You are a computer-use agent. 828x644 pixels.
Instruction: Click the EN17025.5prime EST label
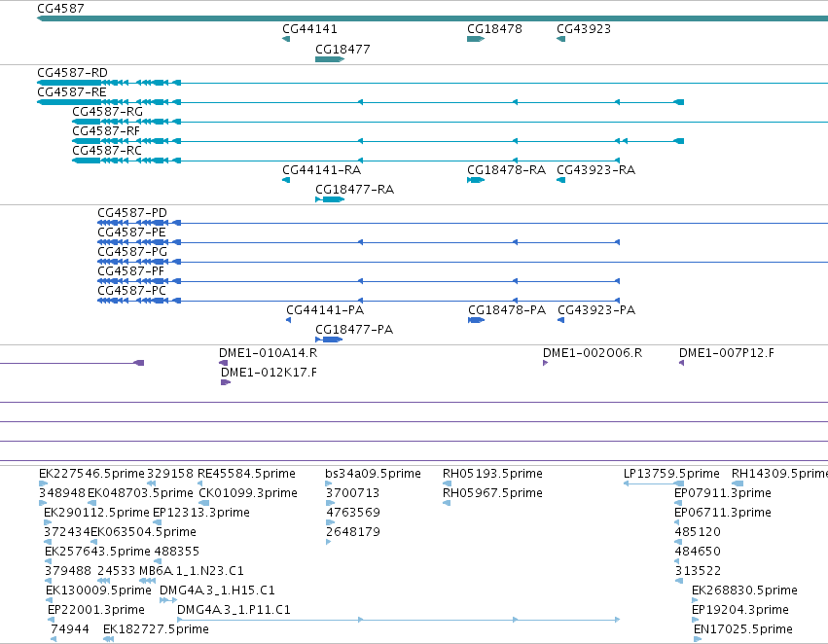click(x=743, y=629)
